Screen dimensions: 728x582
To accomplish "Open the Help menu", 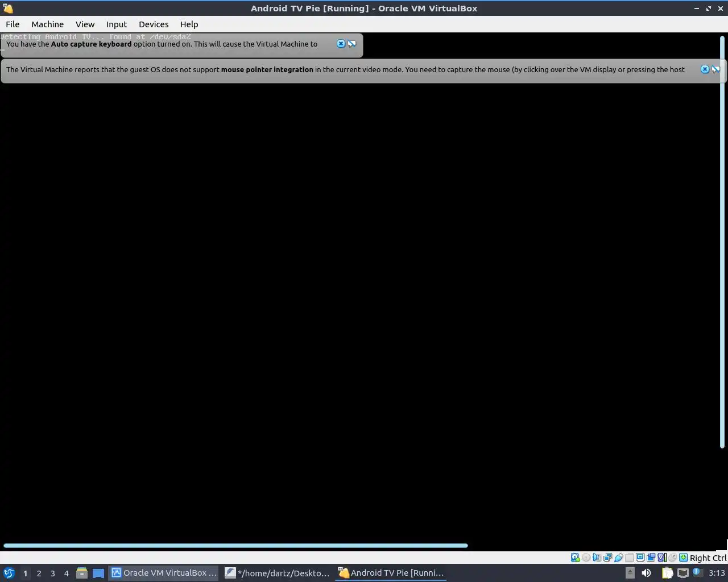I will point(189,24).
